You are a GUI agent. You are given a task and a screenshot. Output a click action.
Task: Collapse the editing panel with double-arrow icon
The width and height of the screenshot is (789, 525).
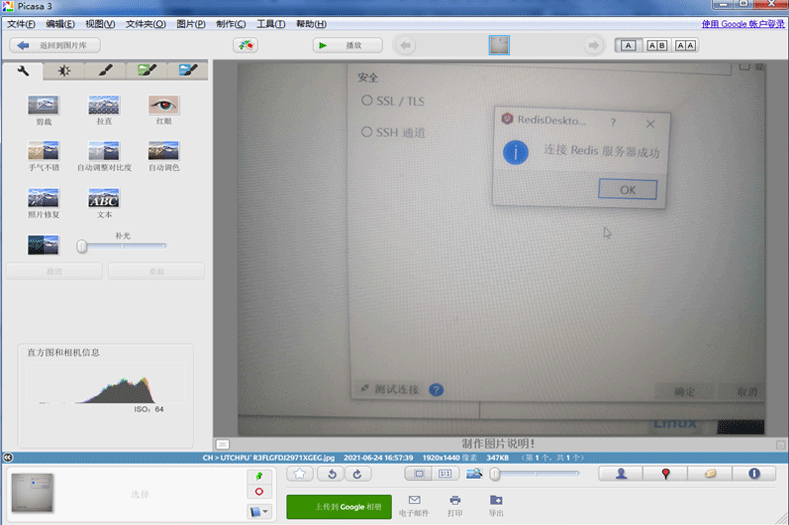(8, 458)
